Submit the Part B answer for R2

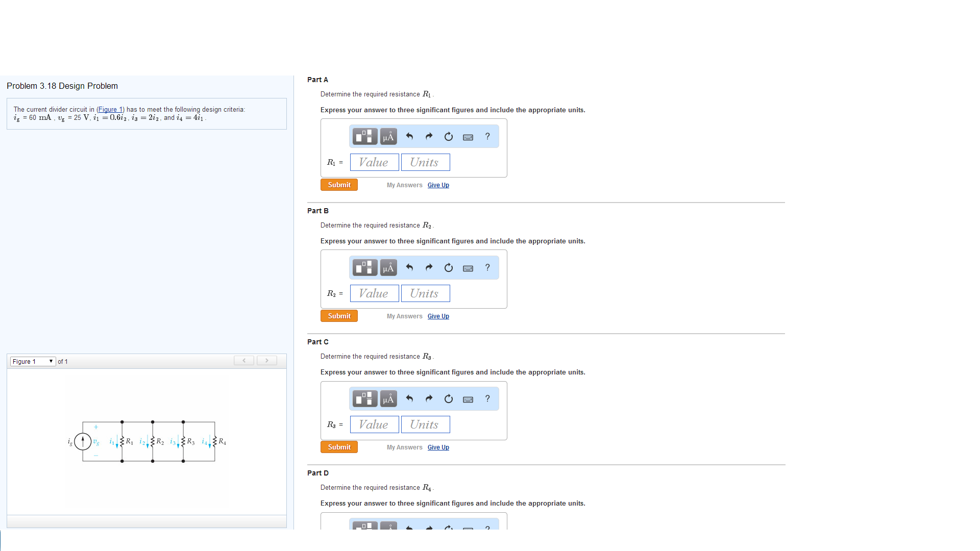point(339,316)
